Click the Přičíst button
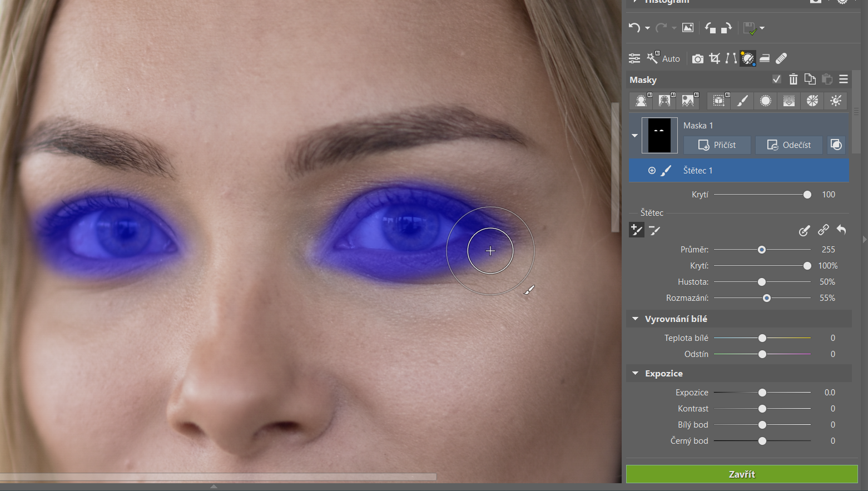Image resolution: width=868 pixels, height=491 pixels. click(717, 145)
